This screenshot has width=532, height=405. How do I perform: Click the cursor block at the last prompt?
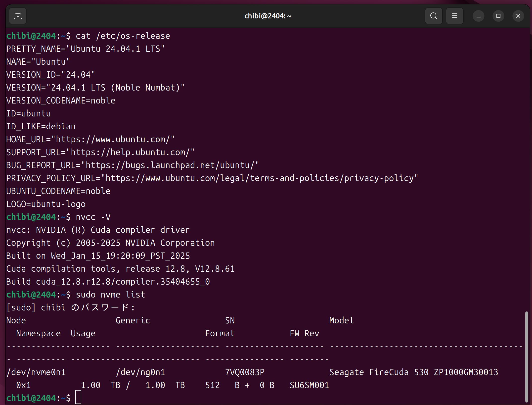pos(78,397)
